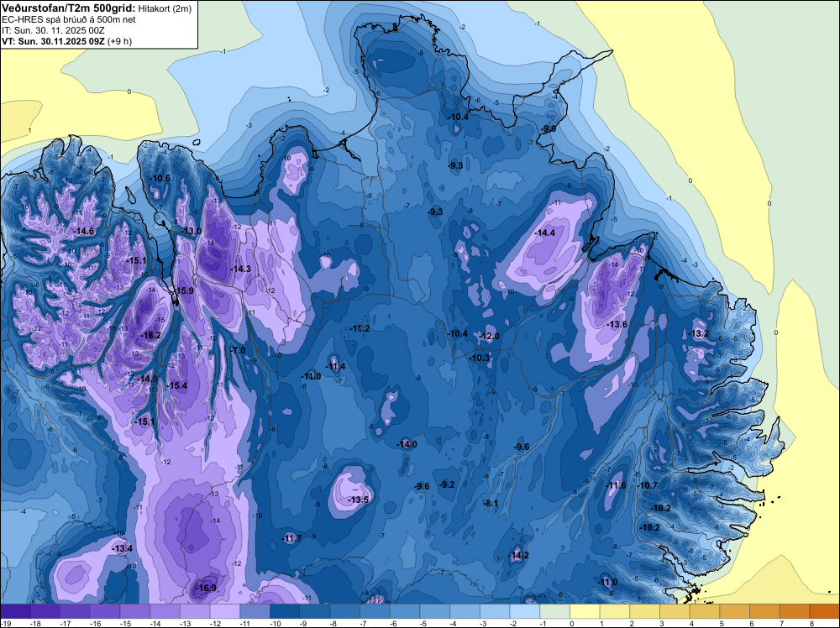
Task: Select the -14.0 temperature reading
Action: [407, 444]
